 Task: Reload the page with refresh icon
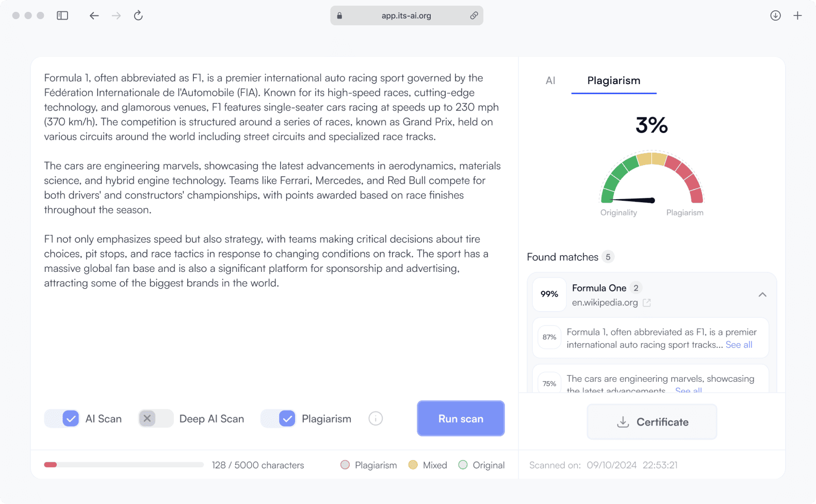tap(138, 15)
